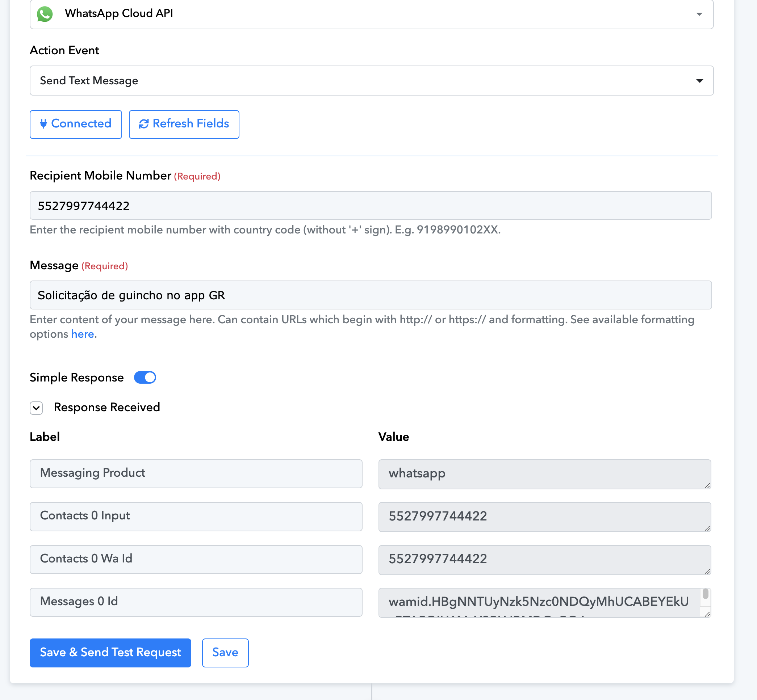Screen dimensions: 757x700
Task: Click the Contacts 0 Wa Id label field
Action: coord(196,560)
